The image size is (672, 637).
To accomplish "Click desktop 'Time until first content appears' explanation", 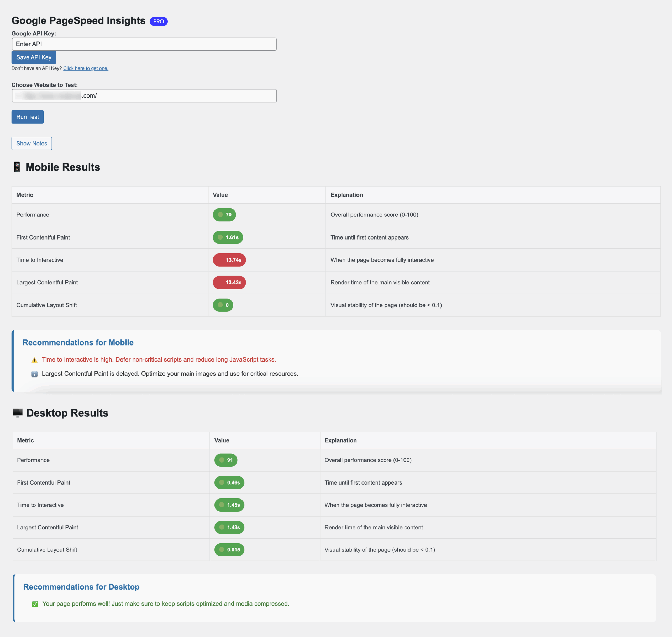I will [x=364, y=482].
